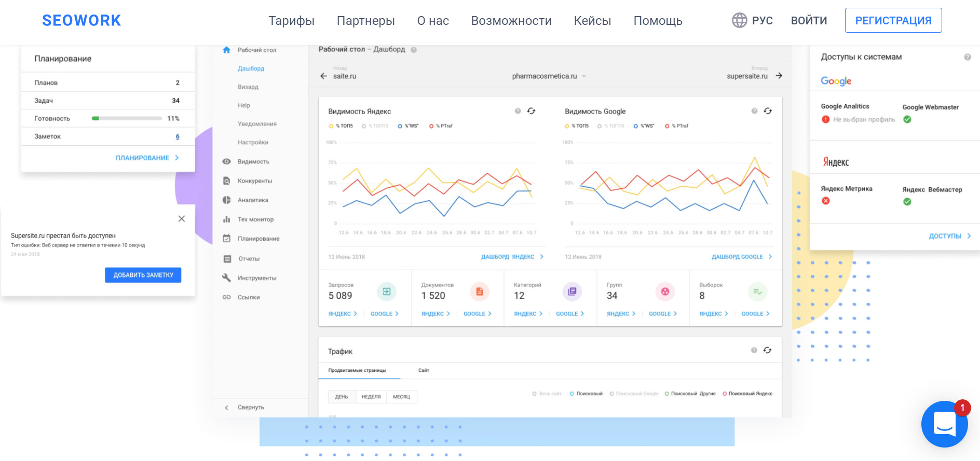Image resolution: width=980 pixels, height=461 pixels.
Task: Open the Партнеры menu item
Action: [x=366, y=21]
